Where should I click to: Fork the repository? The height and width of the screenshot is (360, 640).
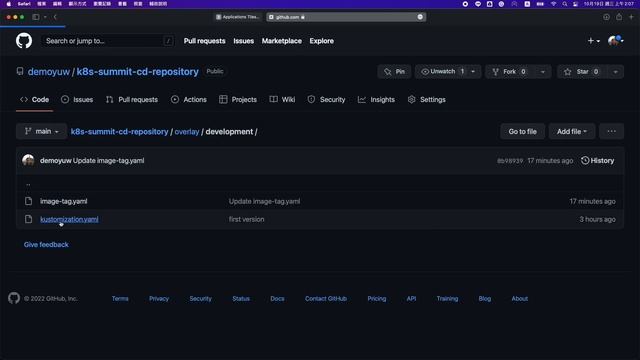click(509, 71)
